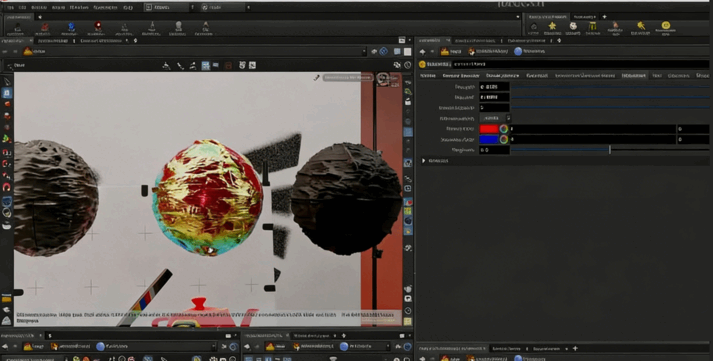Click the blue sphere icon in parameter pane path

[517, 51]
